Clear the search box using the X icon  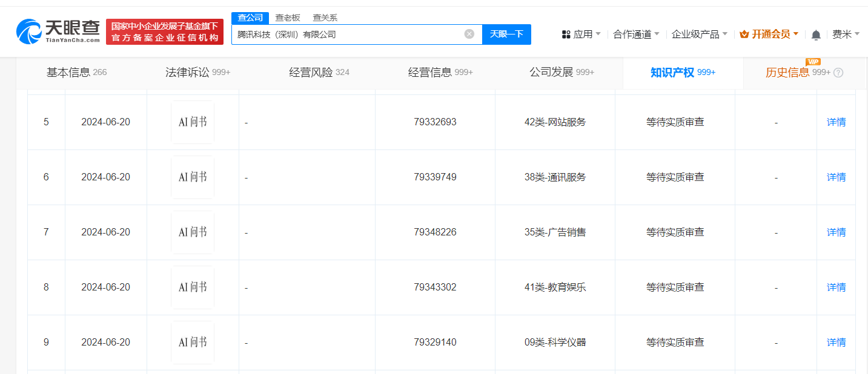469,34
